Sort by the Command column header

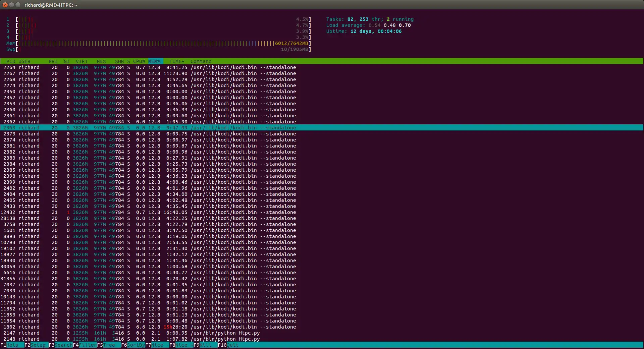pyautogui.click(x=201, y=61)
